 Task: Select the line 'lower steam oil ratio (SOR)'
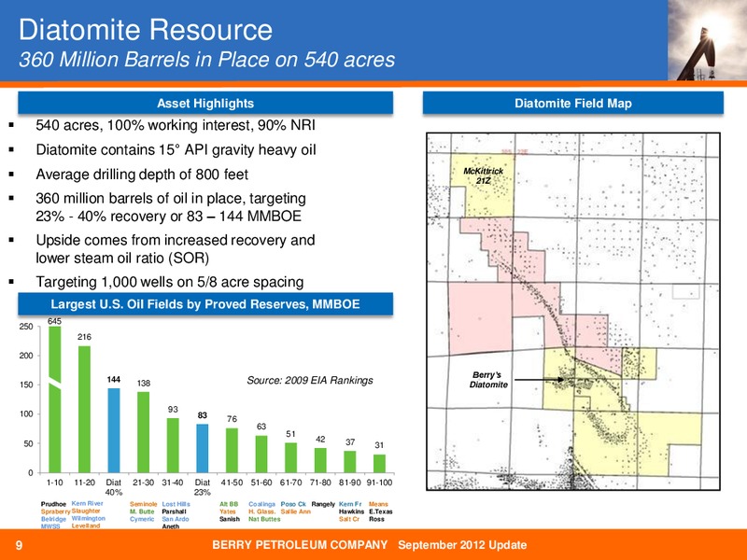click(122, 259)
